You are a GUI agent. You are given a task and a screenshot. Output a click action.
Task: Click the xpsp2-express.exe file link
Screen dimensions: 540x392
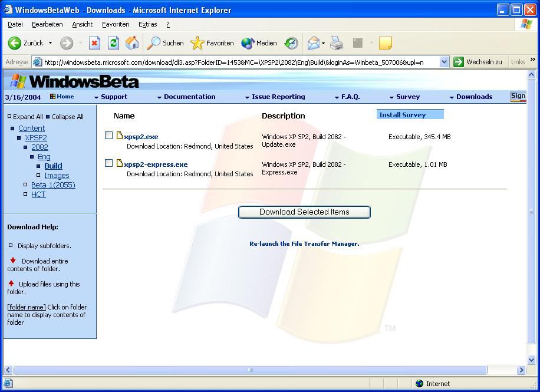[x=156, y=164]
